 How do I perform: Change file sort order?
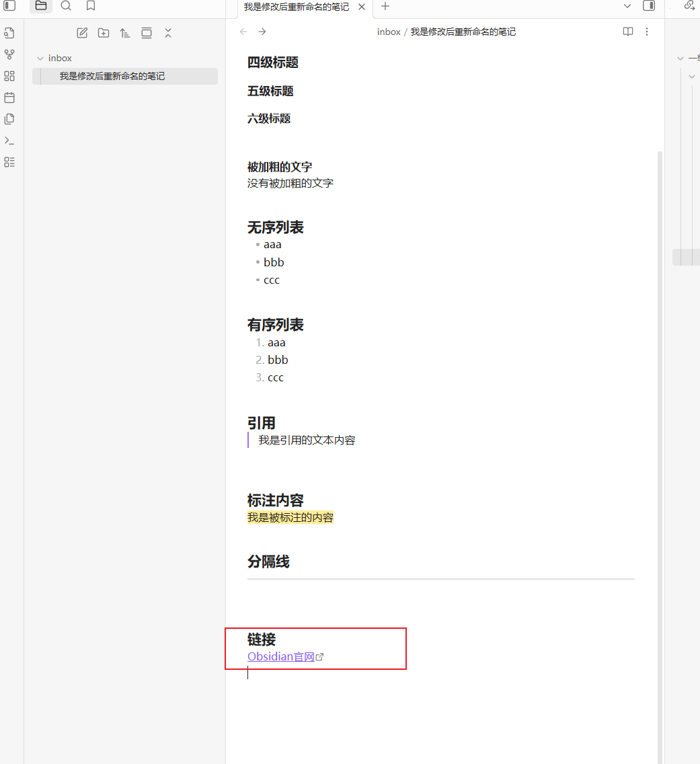(125, 33)
